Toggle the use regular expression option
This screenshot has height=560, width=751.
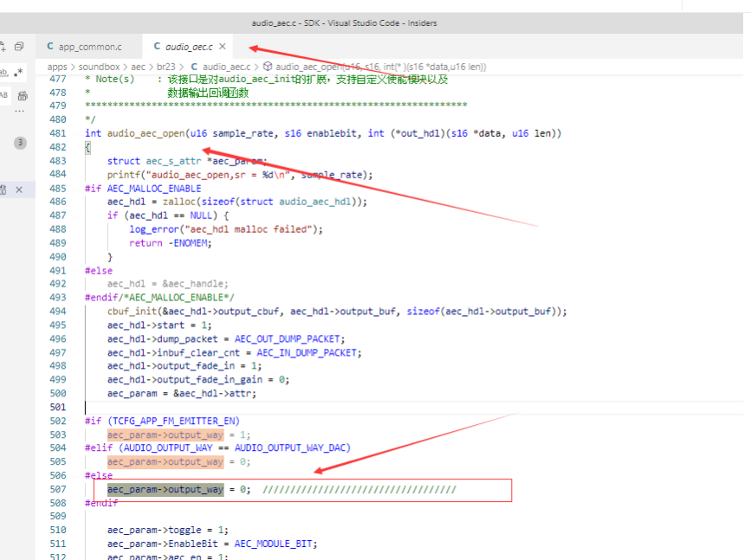19,73
